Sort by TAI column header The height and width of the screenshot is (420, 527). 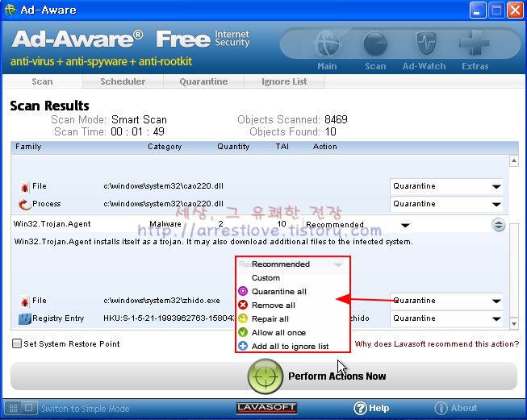click(x=282, y=147)
